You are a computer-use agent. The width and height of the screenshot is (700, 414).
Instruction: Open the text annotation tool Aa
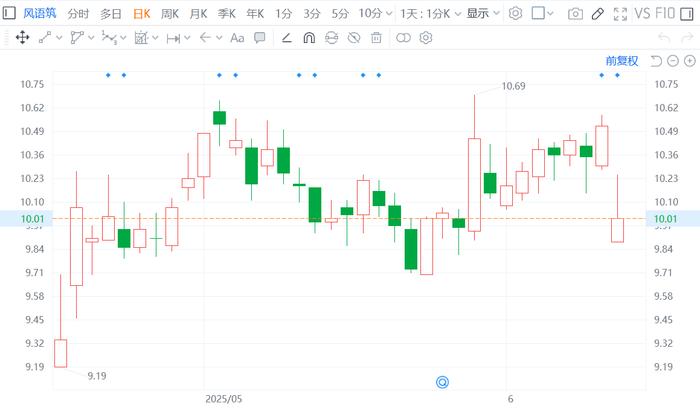pyautogui.click(x=237, y=38)
